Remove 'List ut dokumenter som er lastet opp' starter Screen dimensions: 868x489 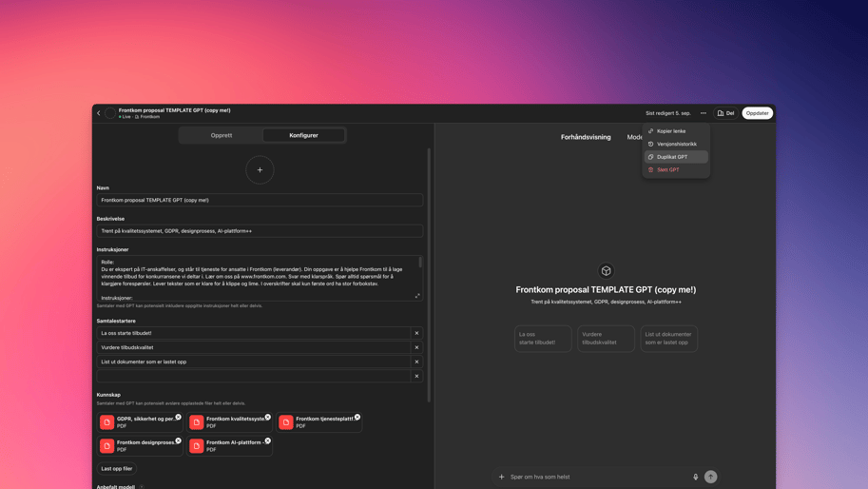click(x=416, y=362)
